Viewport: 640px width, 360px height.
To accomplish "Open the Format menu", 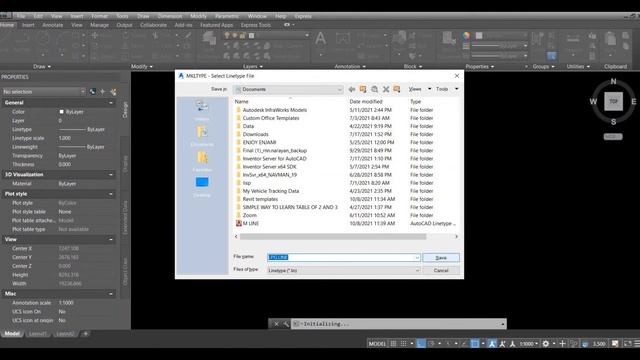I will (99, 16).
